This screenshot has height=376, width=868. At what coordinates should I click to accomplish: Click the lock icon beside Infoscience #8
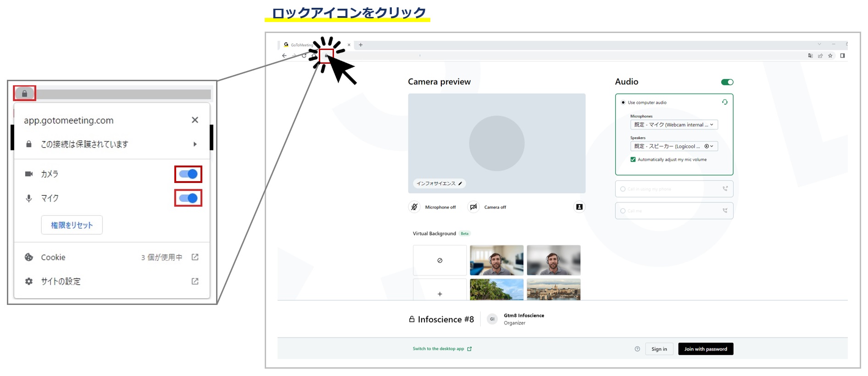412,319
